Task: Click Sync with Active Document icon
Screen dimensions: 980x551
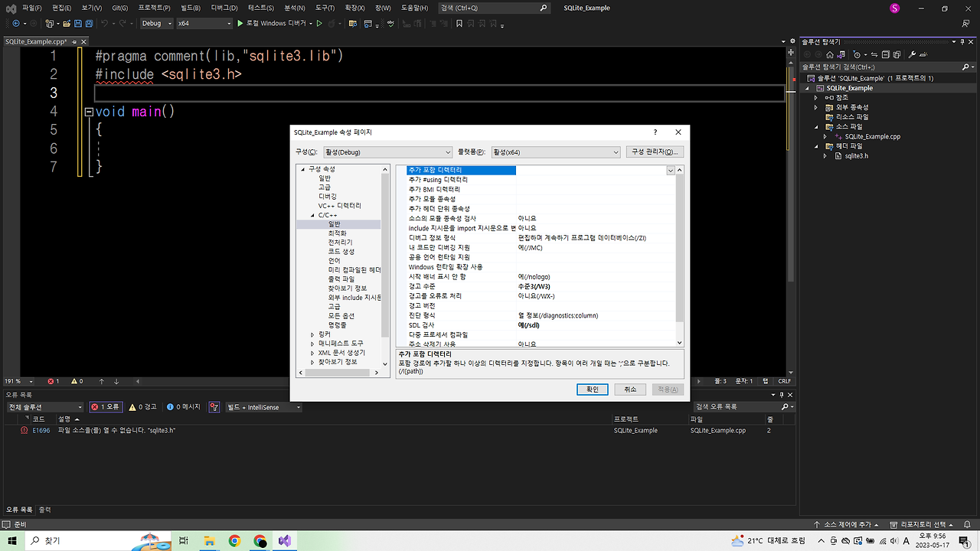Action: (874, 55)
